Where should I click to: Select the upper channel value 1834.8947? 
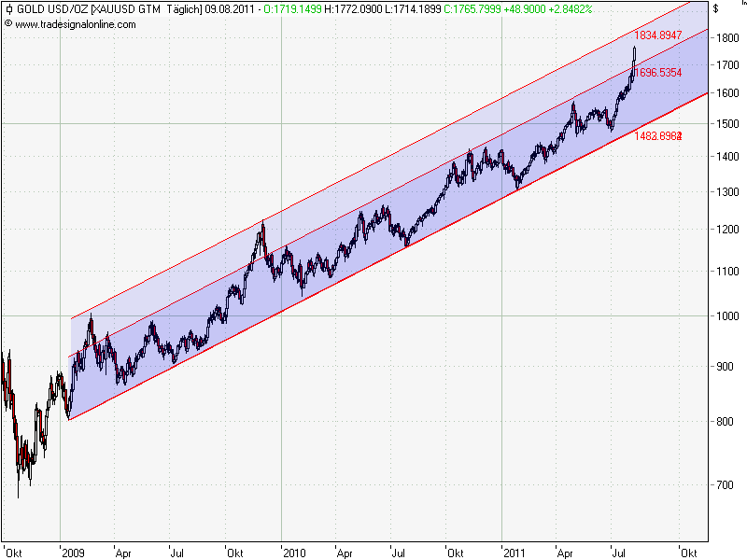pyautogui.click(x=658, y=35)
